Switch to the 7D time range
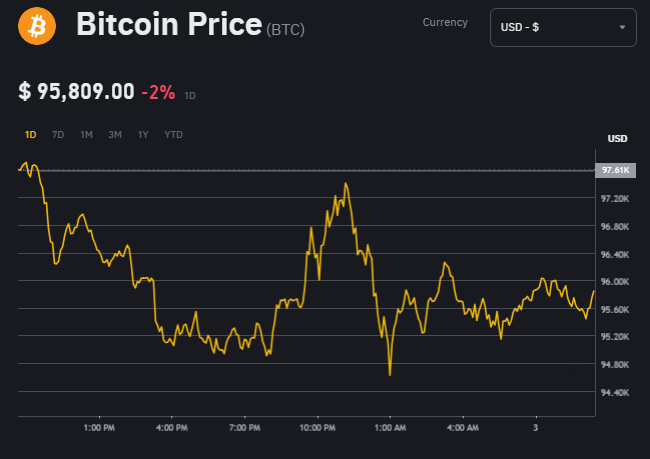The height and width of the screenshot is (459, 650). pyautogui.click(x=58, y=135)
